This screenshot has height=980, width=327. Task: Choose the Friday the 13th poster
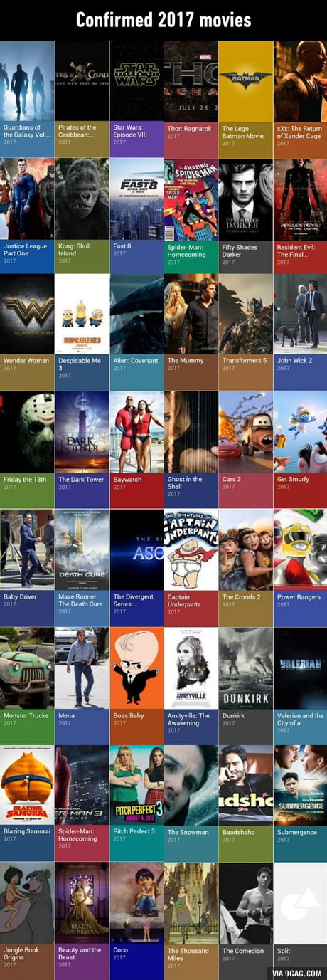(27, 431)
